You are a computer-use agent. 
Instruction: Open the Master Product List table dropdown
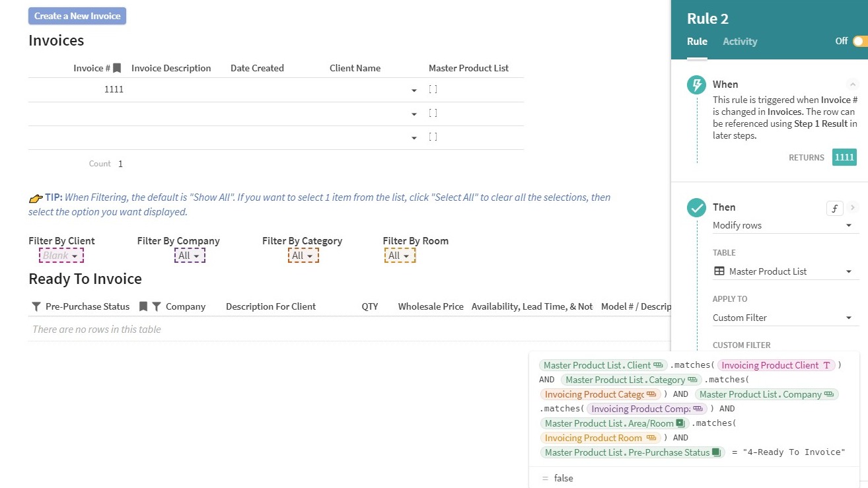click(x=785, y=271)
